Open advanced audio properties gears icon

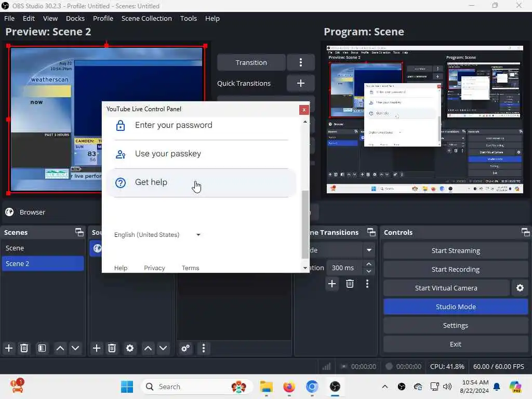tap(185, 348)
